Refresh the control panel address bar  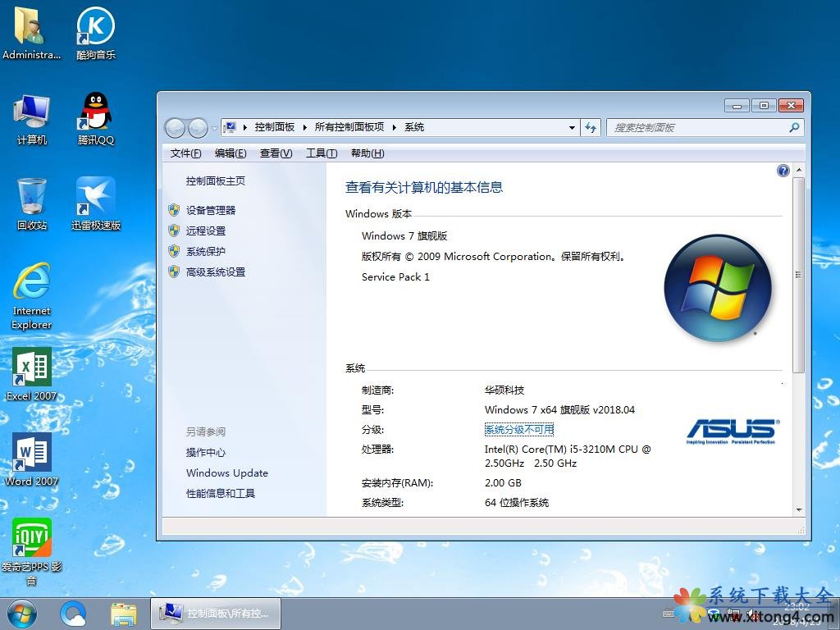(x=591, y=127)
